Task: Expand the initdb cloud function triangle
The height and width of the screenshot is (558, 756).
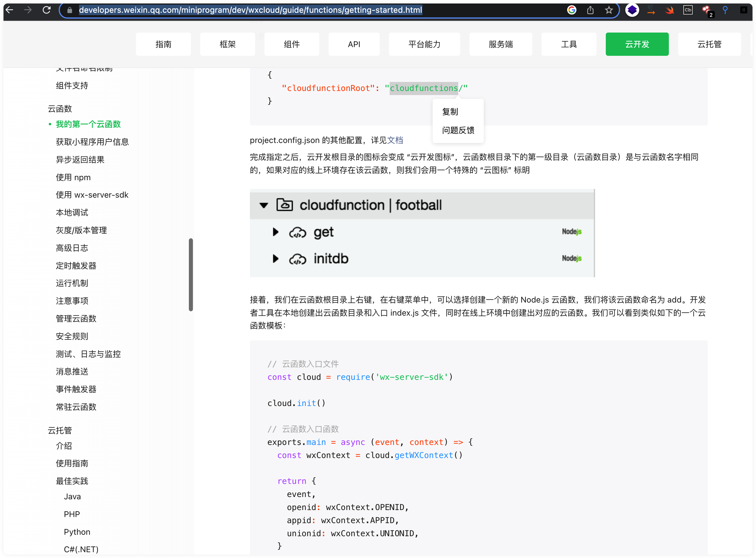Action: pyautogui.click(x=275, y=258)
